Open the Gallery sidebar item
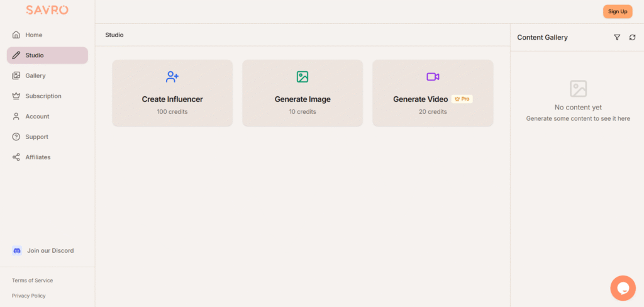The height and width of the screenshot is (307, 644). coord(35,75)
